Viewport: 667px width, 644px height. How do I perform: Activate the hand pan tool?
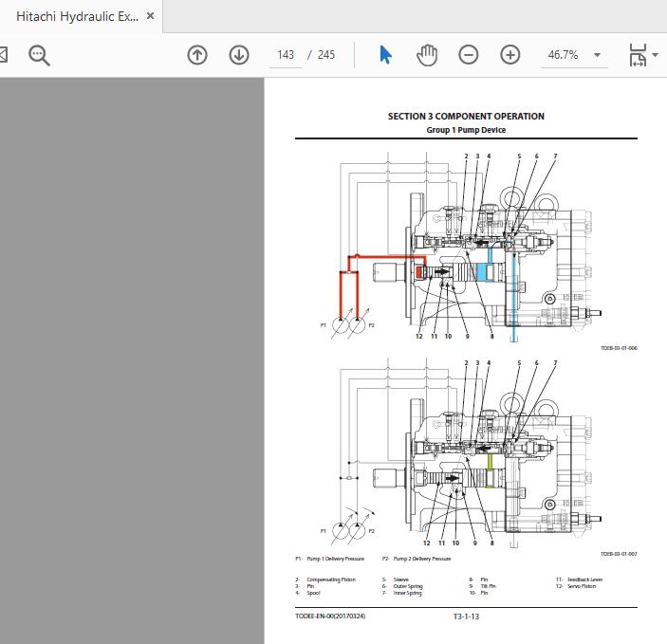click(427, 55)
